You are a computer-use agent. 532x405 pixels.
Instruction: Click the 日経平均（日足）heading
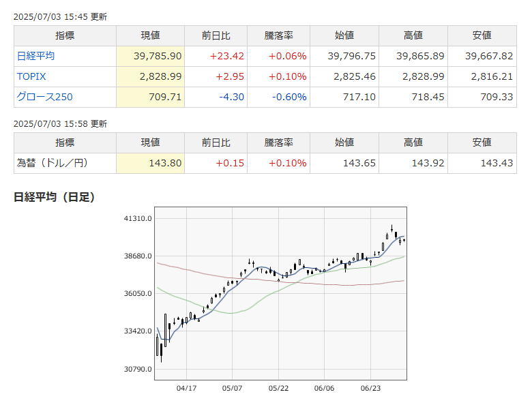click(x=54, y=197)
